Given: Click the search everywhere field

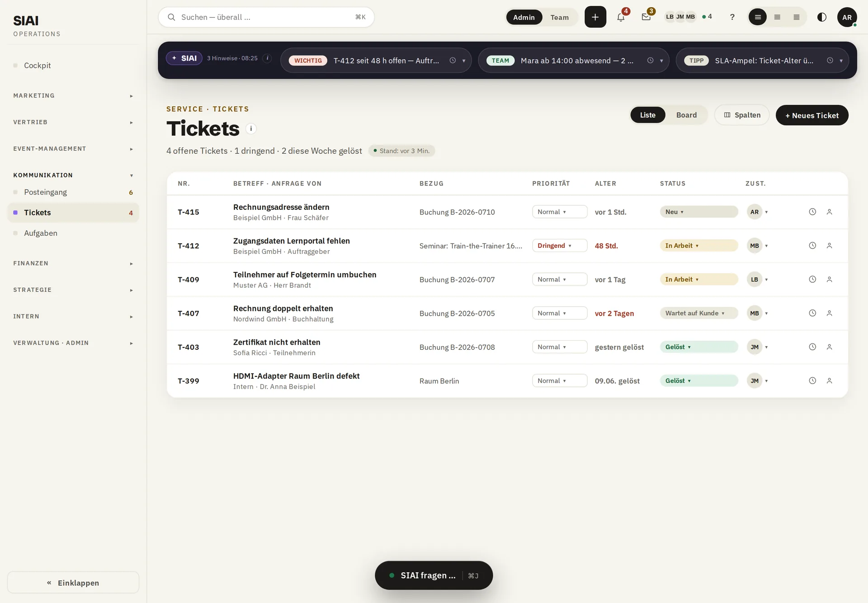Looking at the screenshot, I should tap(266, 17).
